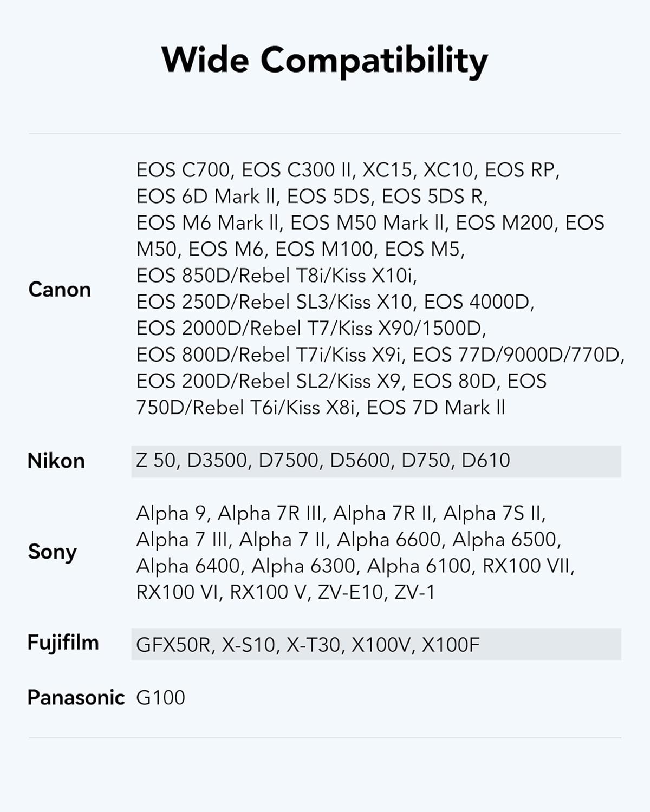650x812 pixels.
Task: Click the G100 model text
Action: tap(160, 697)
